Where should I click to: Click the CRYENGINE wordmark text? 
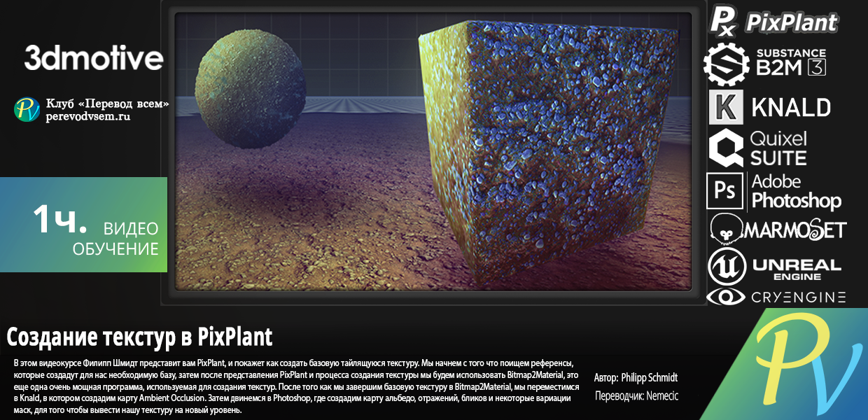click(x=799, y=297)
